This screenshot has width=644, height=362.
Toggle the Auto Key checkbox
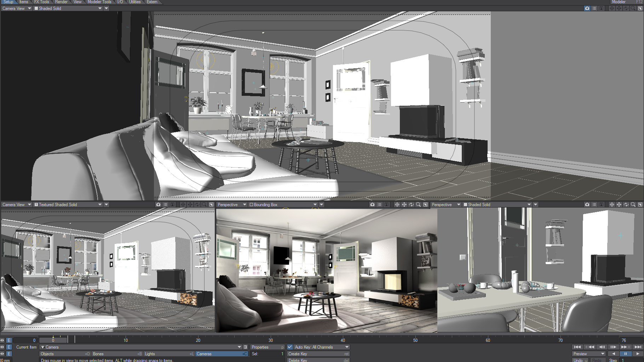(290, 347)
